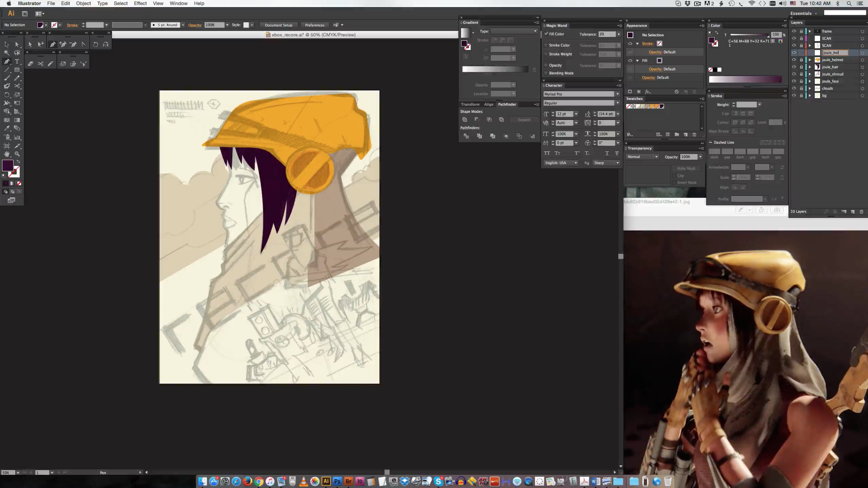Viewport: 868px width, 488px height.
Task: Click the Preferences button
Action: coord(315,25)
